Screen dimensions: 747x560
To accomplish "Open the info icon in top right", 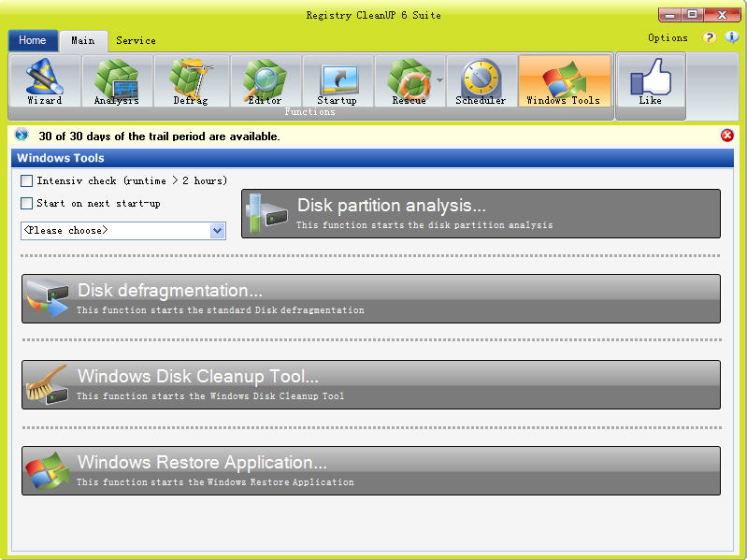I will pyautogui.click(x=732, y=37).
